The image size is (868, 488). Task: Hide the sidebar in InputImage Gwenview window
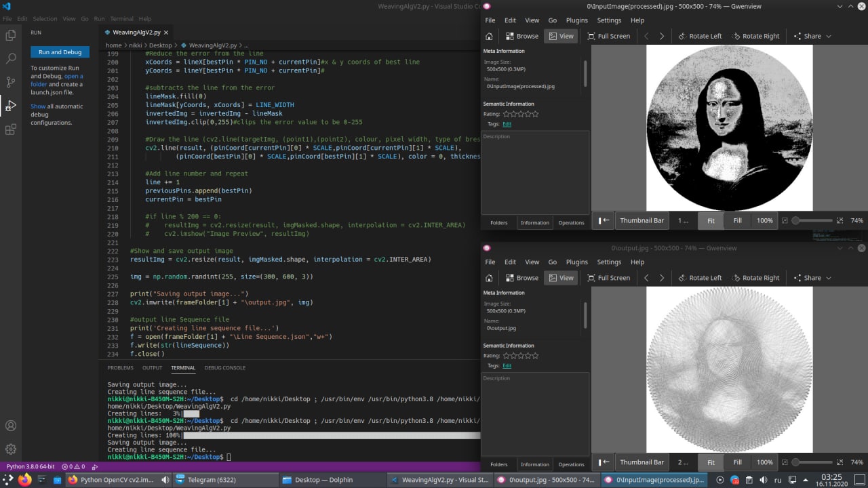click(604, 220)
